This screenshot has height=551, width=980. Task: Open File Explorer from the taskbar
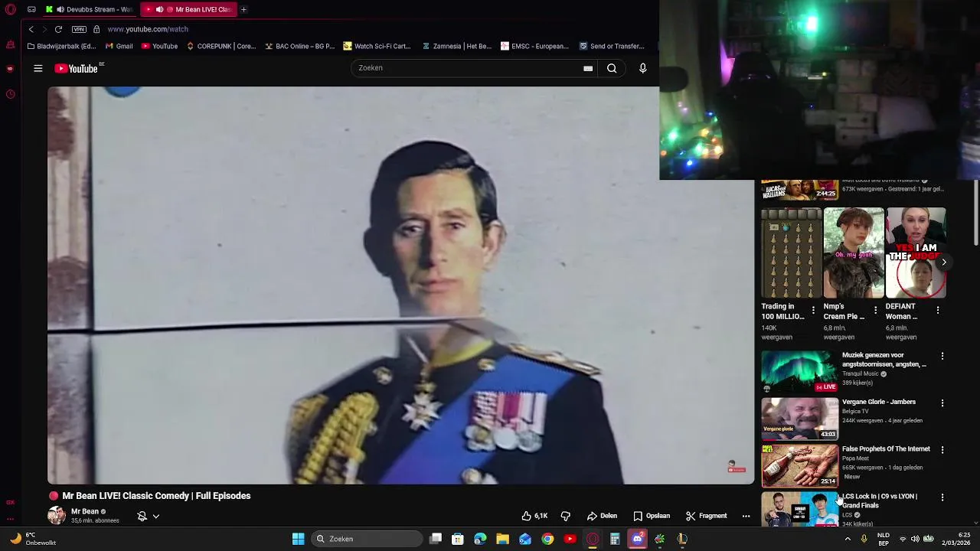pos(502,539)
